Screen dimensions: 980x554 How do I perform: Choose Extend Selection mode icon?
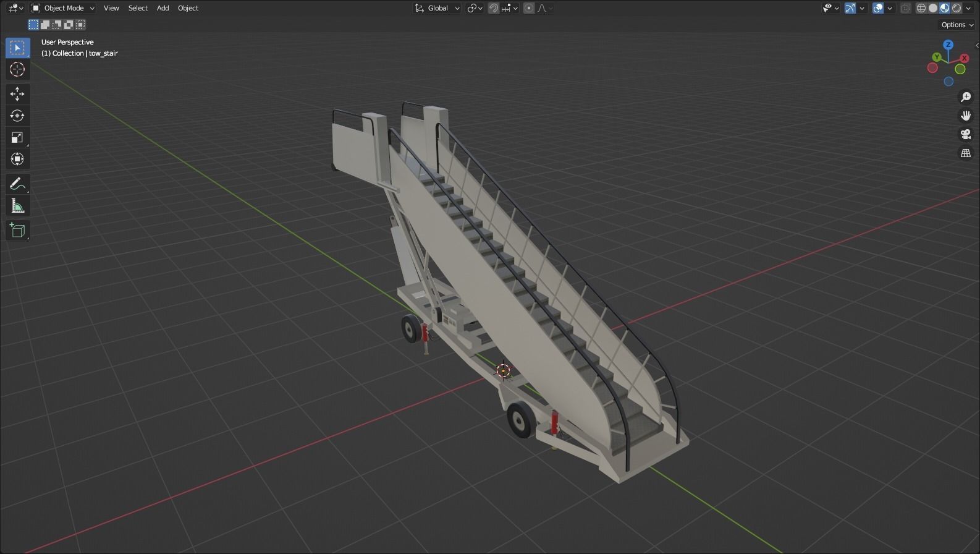pyautogui.click(x=45, y=25)
